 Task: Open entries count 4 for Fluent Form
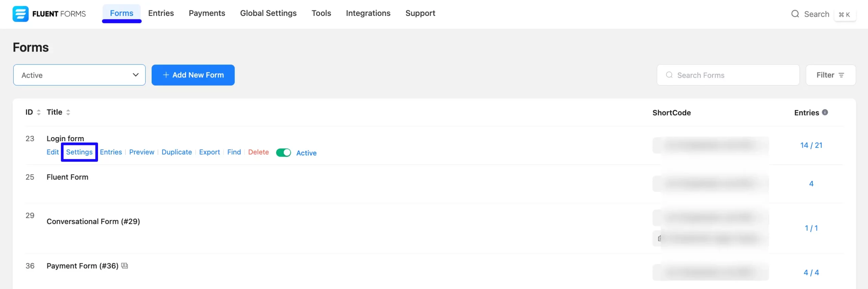coord(811,184)
